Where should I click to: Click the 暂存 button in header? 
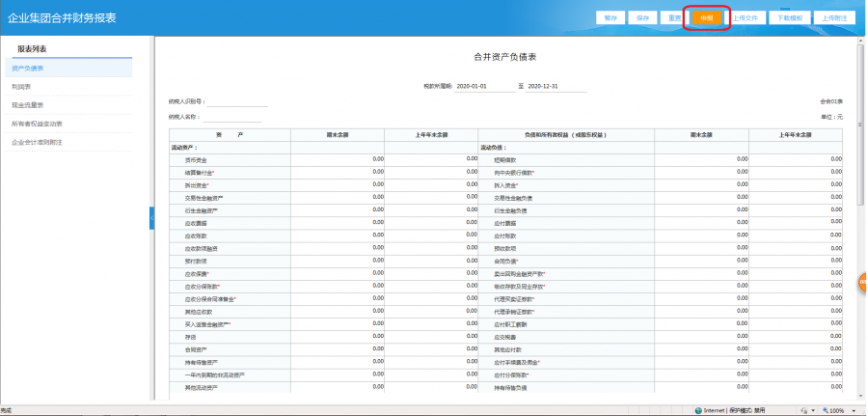[x=610, y=17]
